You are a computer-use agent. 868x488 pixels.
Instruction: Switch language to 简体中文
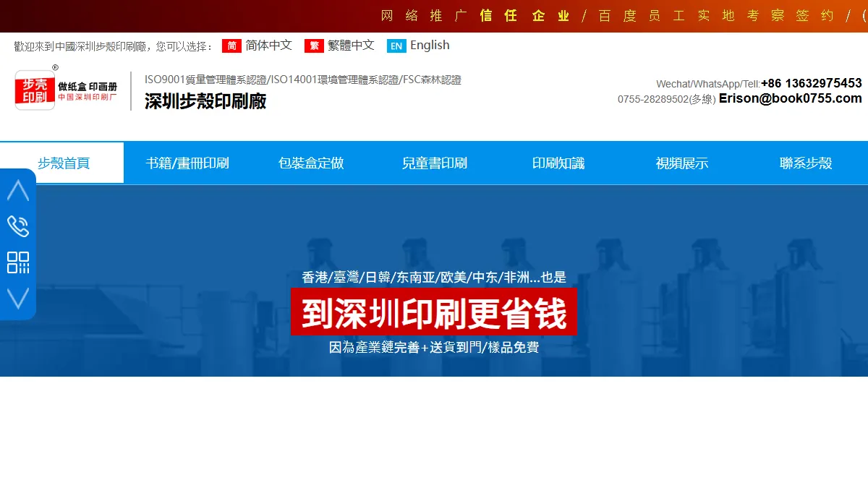[268, 45]
